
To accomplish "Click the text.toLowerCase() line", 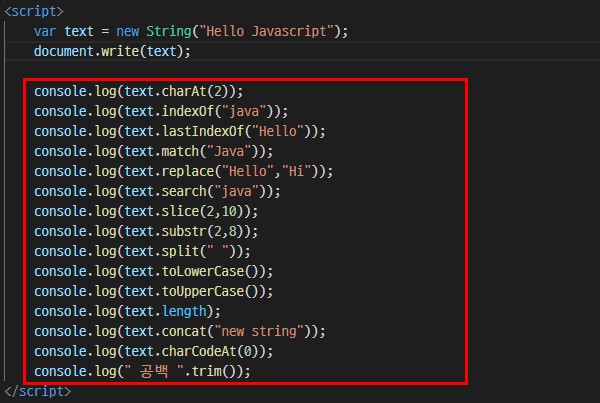I will (153, 271).
